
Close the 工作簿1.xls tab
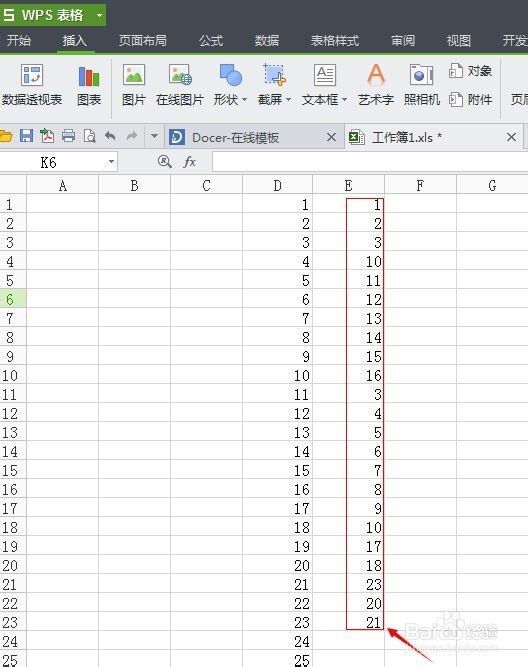(511, 137)
